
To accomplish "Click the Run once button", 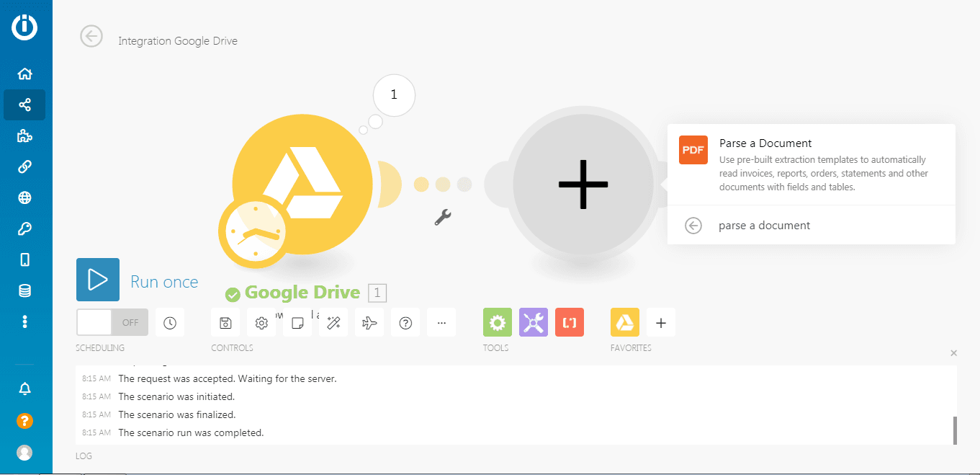I will pos(98,280).
